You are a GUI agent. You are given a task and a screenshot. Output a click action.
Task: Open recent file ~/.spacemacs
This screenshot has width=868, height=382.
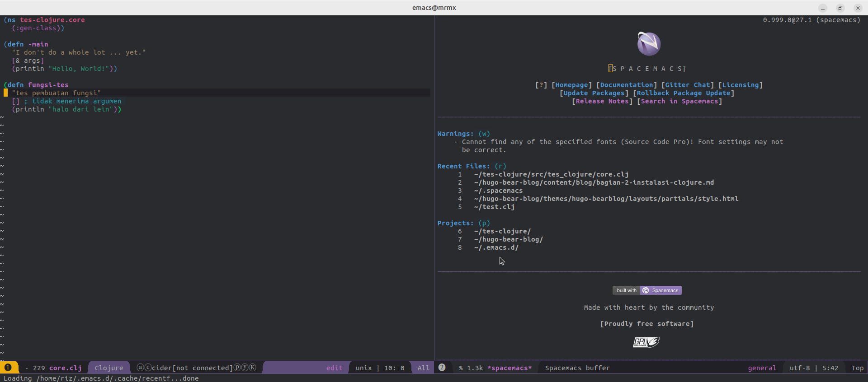click(498, 191)
